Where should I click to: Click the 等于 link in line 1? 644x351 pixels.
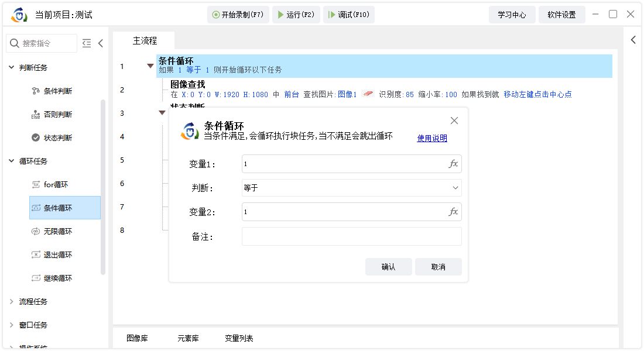click(194, 70)
